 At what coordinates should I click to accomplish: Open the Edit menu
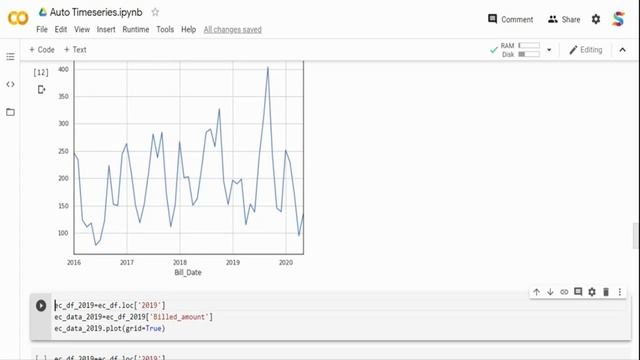tap(61, 29)
